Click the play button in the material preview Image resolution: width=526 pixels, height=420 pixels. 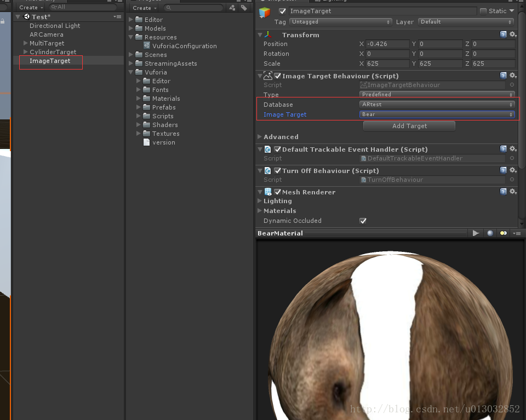click(476, 233)
